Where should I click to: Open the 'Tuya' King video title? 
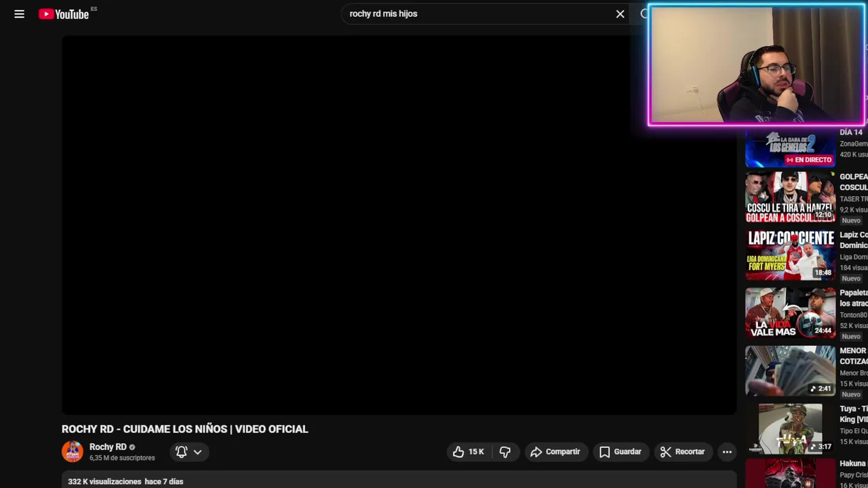(x=854, y=414)
